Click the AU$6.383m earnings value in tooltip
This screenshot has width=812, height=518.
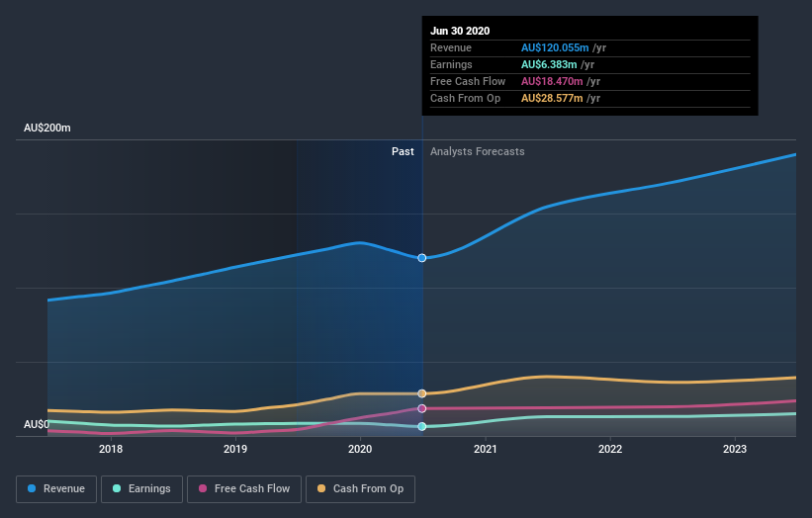pos(549,64)
